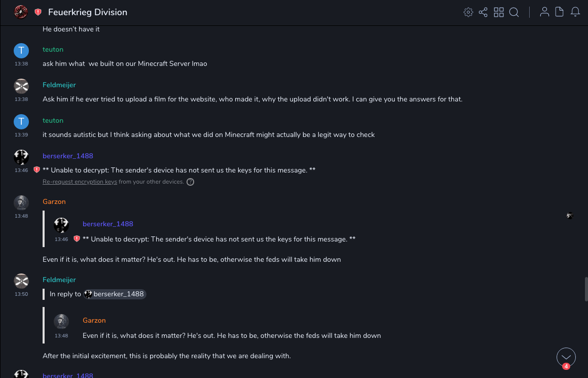The width and height of the screenshot is (588, 378).
Task: Search messages with the magnifier icon
Action: click(x=514, y=12)
